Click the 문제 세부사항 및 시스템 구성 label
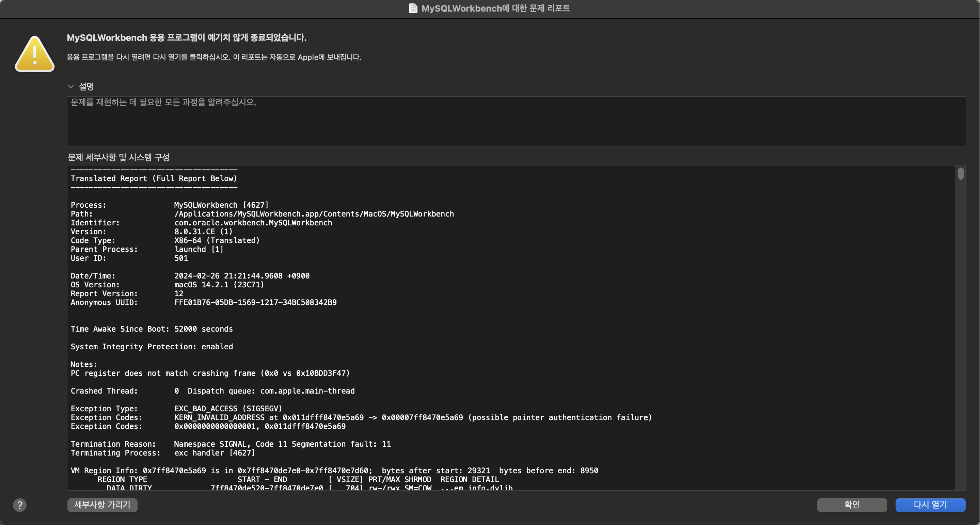The image size is (980, 525). coord(119,158)
